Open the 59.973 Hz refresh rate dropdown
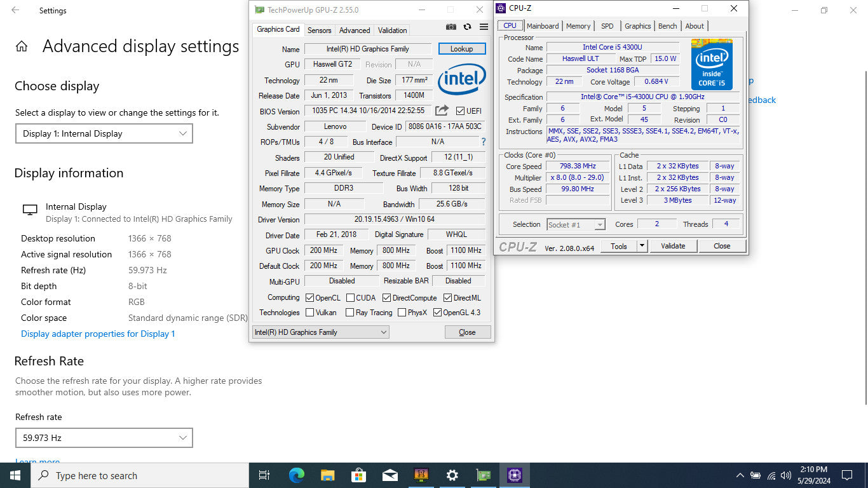Viewport: 868px width, 488px height. (x=104, y=438)
